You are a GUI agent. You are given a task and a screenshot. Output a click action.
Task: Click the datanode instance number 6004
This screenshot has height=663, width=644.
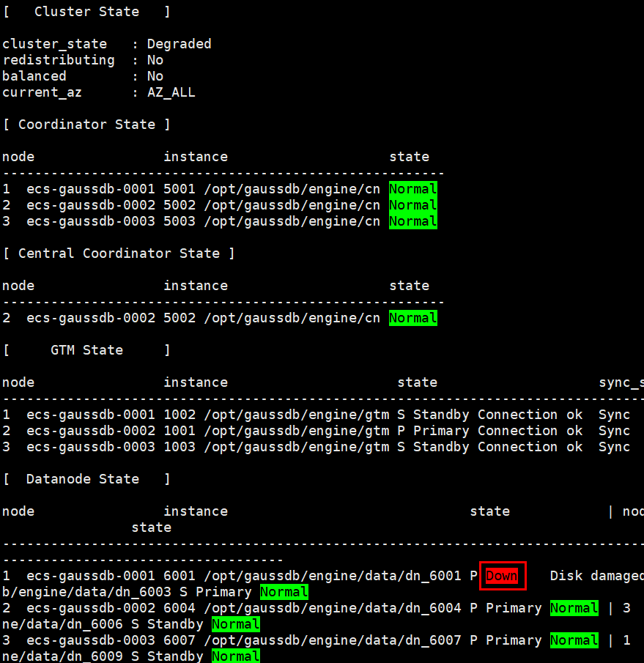coord(179,607)
